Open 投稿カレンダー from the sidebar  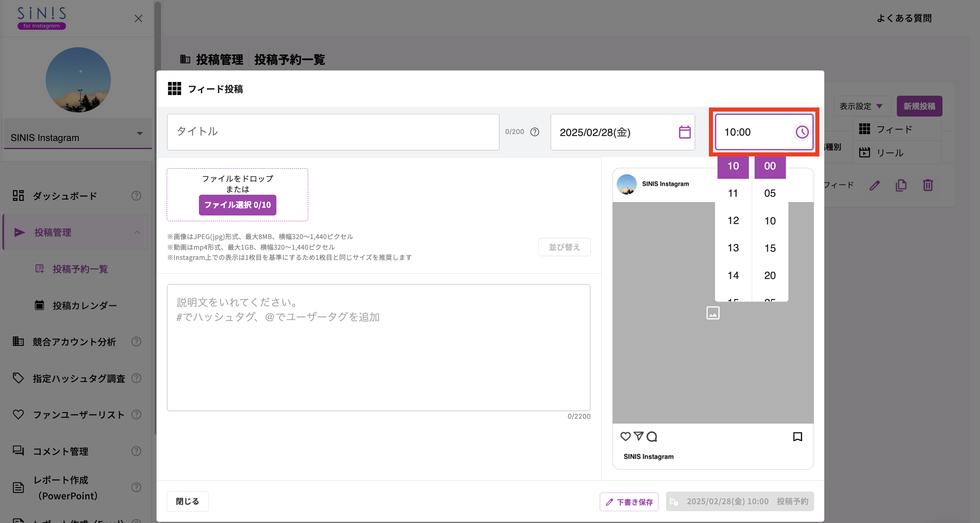click(84, 305)
